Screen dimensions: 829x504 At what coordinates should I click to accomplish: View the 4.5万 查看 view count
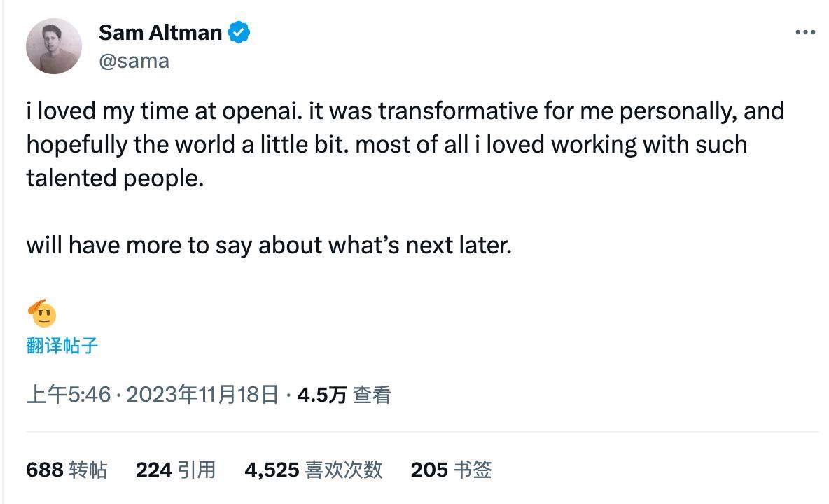(x=344, y=395)
